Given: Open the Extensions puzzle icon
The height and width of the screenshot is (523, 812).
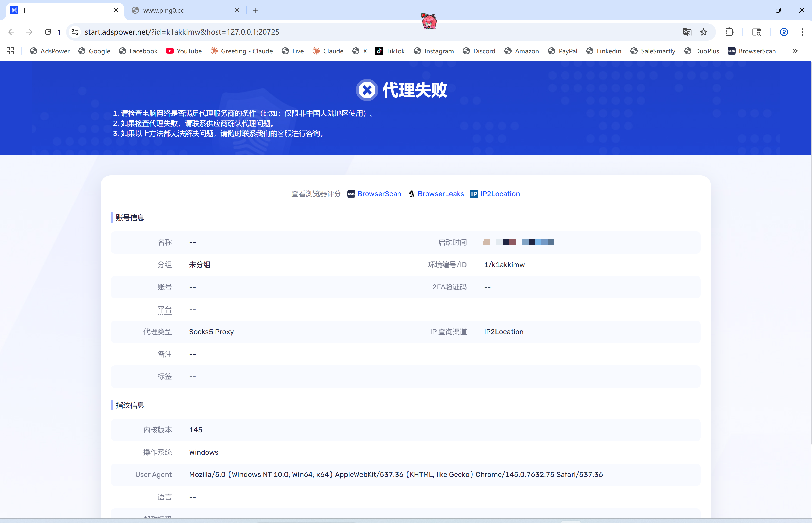Looking at the screenshot, I should [729, 32].
